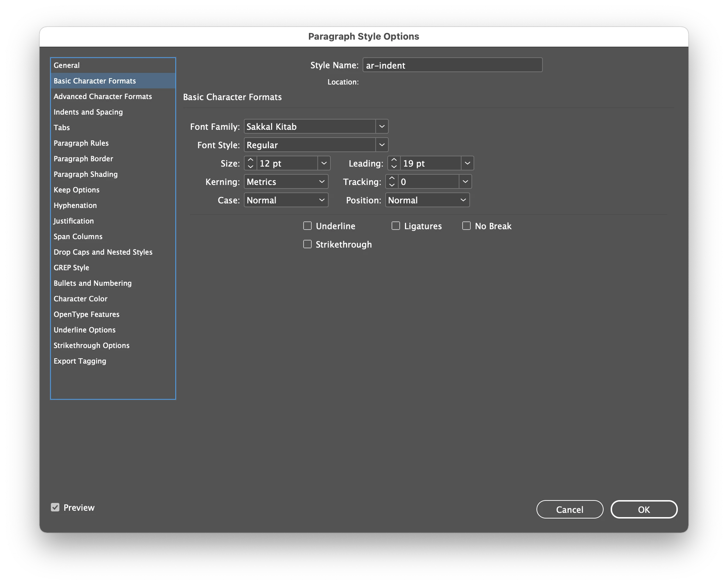The height and width of the screenshot is (585, 728).
Task: Open the Font Style dropdown arrow
Action: 382,145
